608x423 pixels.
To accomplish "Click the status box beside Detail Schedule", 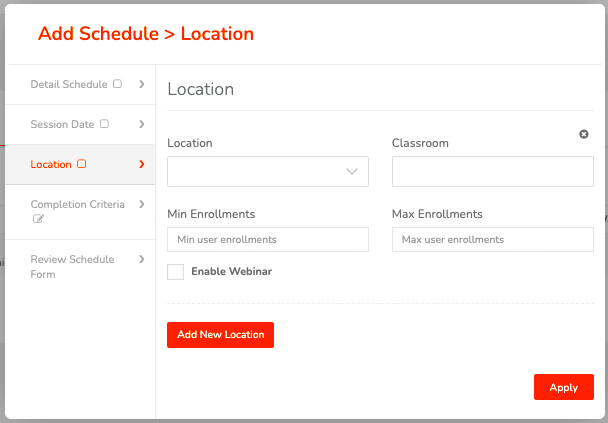I will tap(117, 84).
